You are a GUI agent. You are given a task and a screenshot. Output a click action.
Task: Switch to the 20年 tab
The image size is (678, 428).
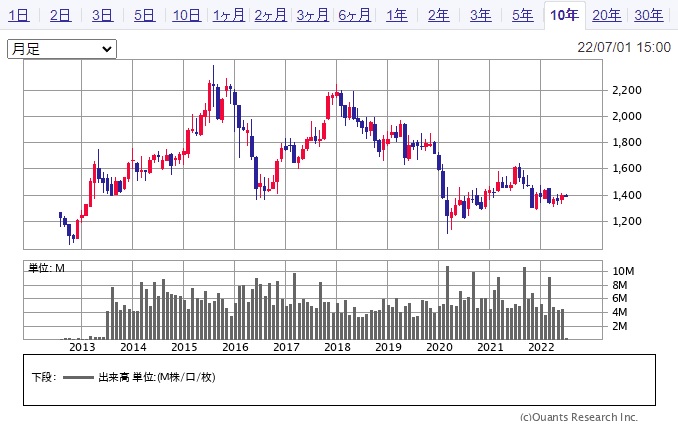[606, 15]
